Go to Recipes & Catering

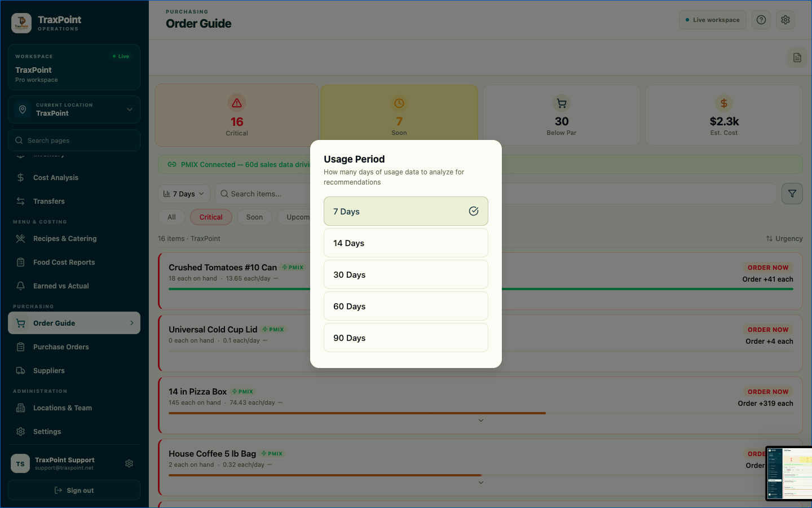coord(74,239)
